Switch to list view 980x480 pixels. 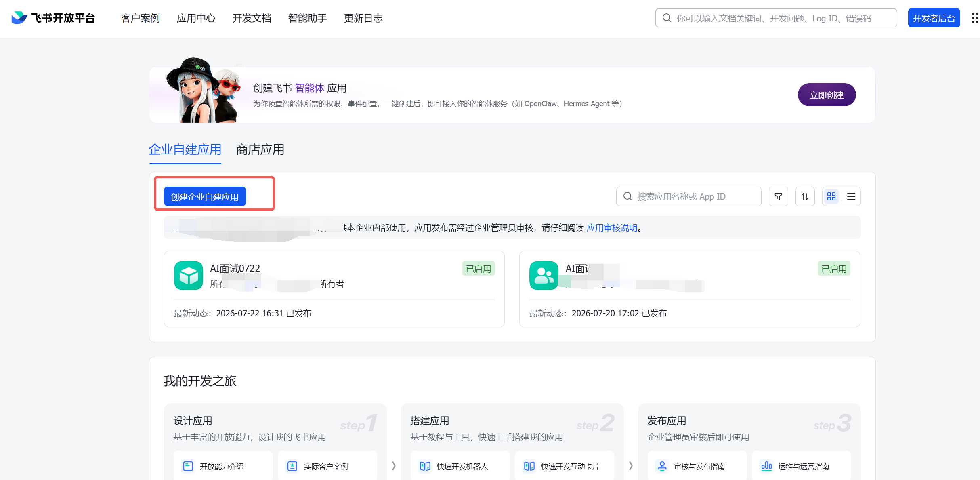click(851, 196)
